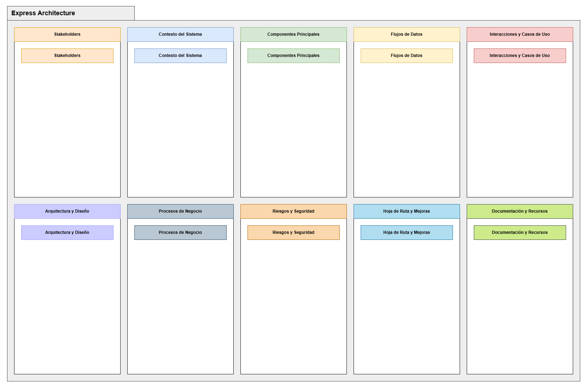588x386 pixels.
Task: Select the inner green Componentes Principales card
Action: point(293,56)
